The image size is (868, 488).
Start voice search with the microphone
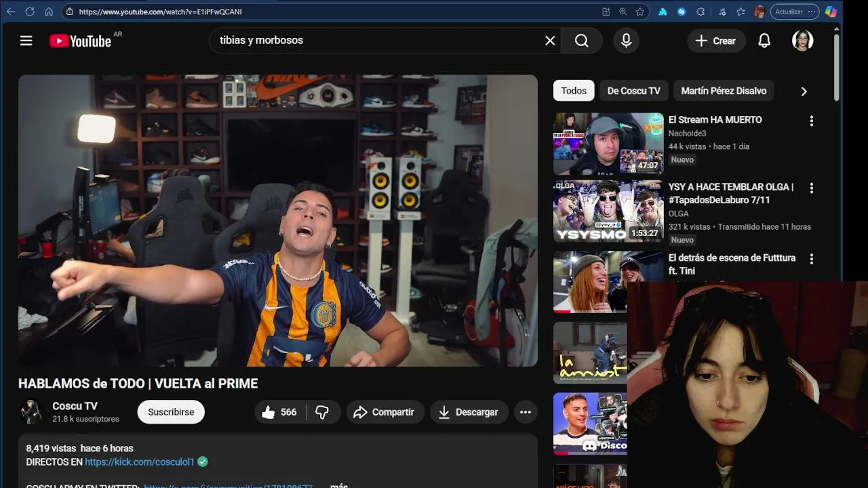pyautogui.click(x=627, y=41)
